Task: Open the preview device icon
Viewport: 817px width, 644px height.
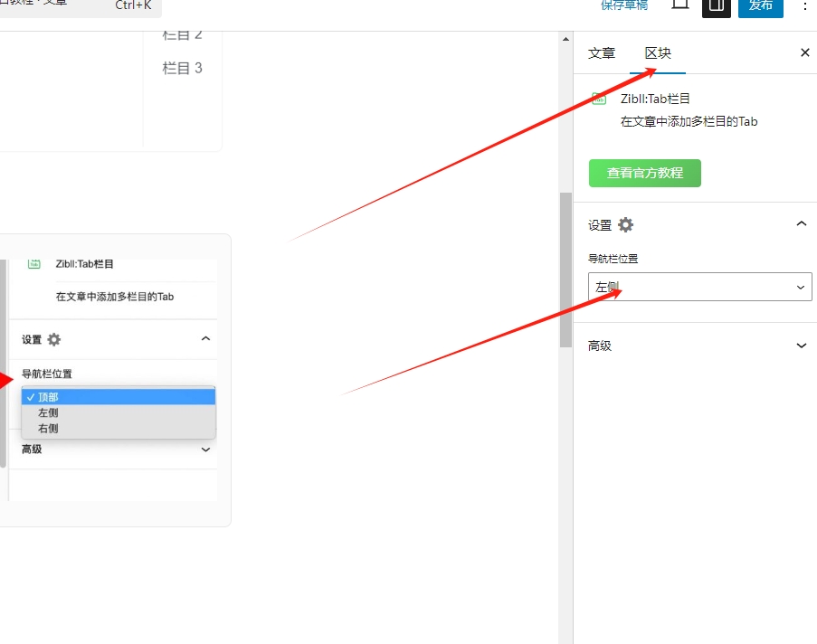Action: 680,5
